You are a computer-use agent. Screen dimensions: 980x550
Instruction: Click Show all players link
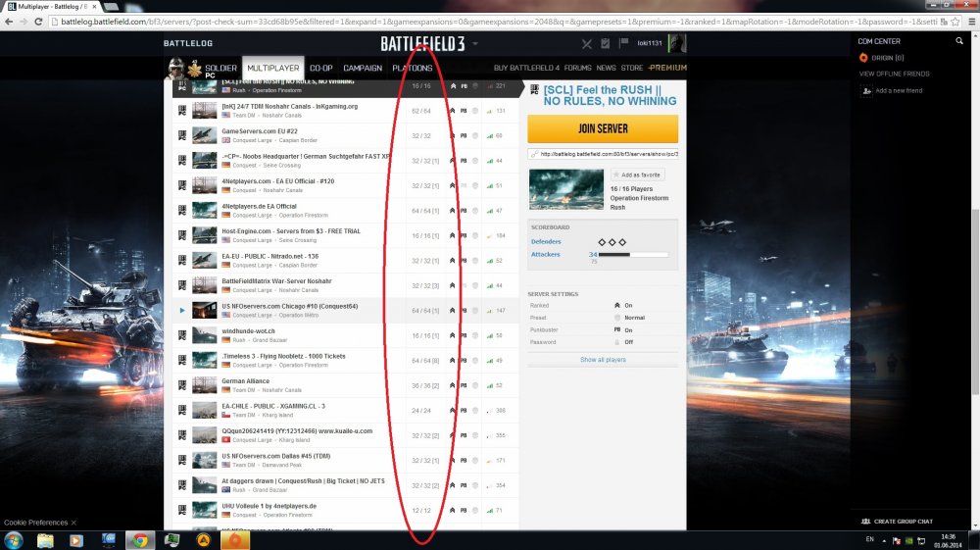(x=603, y=360)
